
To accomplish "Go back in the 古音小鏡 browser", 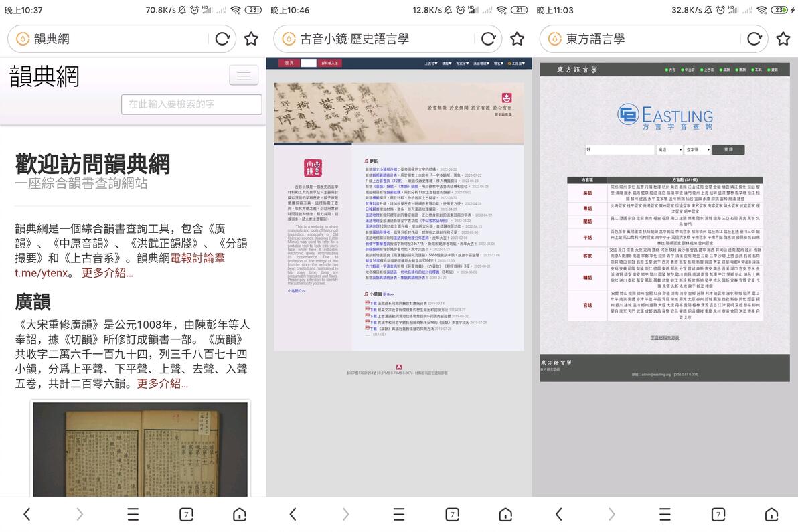I will pos(293,514).
